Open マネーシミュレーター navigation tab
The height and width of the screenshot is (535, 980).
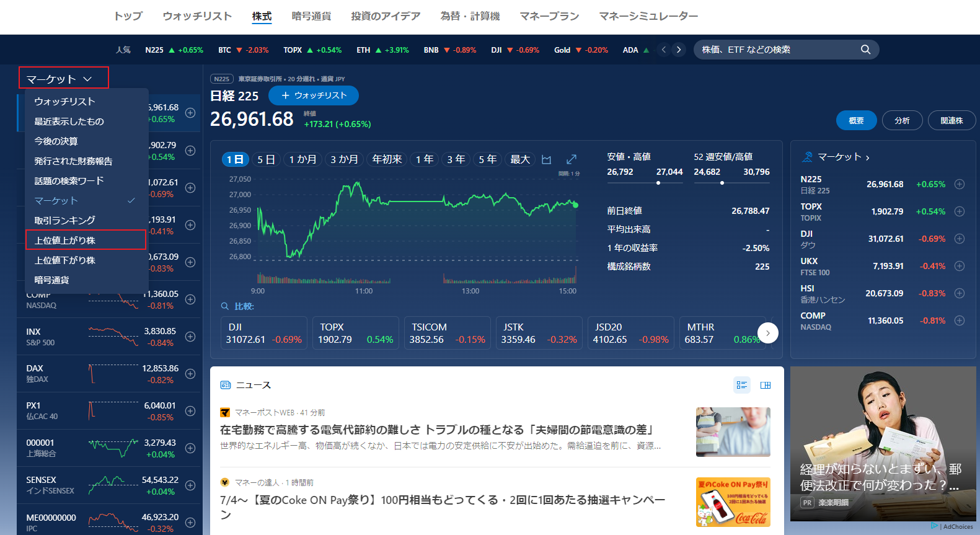[648, 16]
